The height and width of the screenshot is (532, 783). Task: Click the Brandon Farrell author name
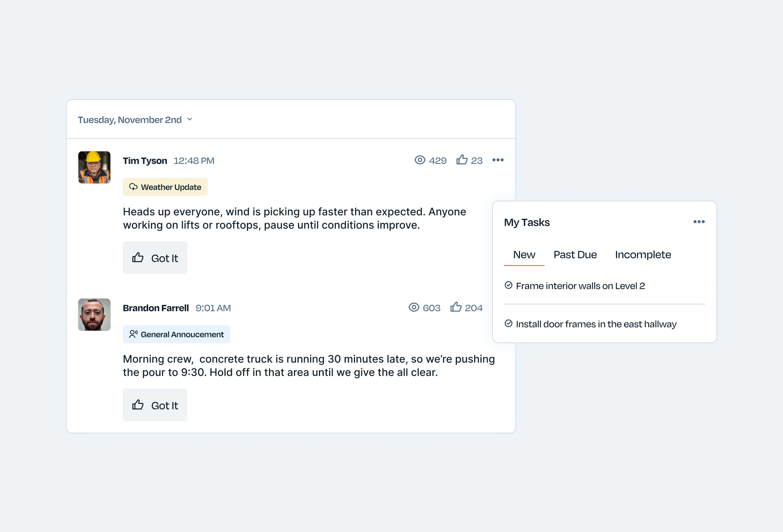[156, 308]
